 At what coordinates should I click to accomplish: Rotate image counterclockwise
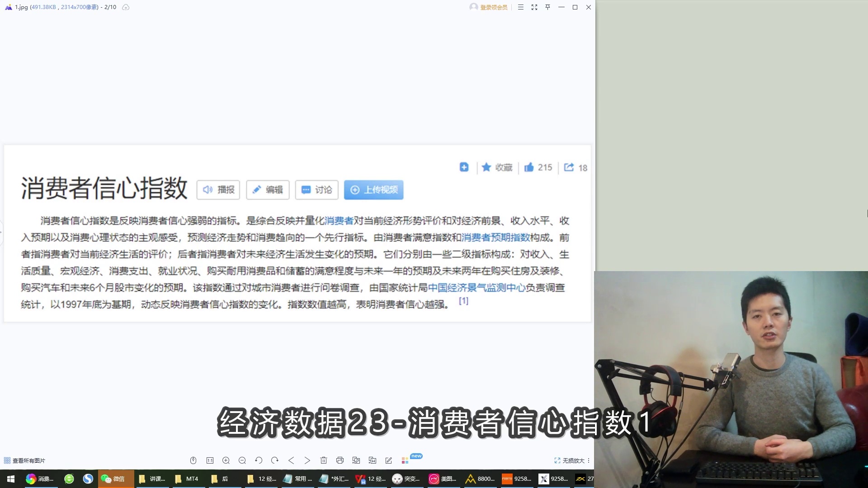tap(259, 460)
